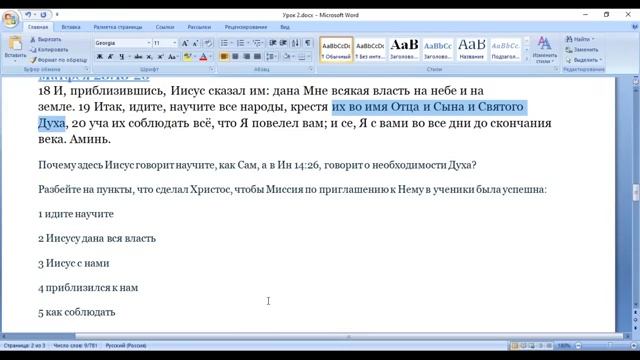
Task: Decrease paragraph indent
Action: tap(273, 43)
